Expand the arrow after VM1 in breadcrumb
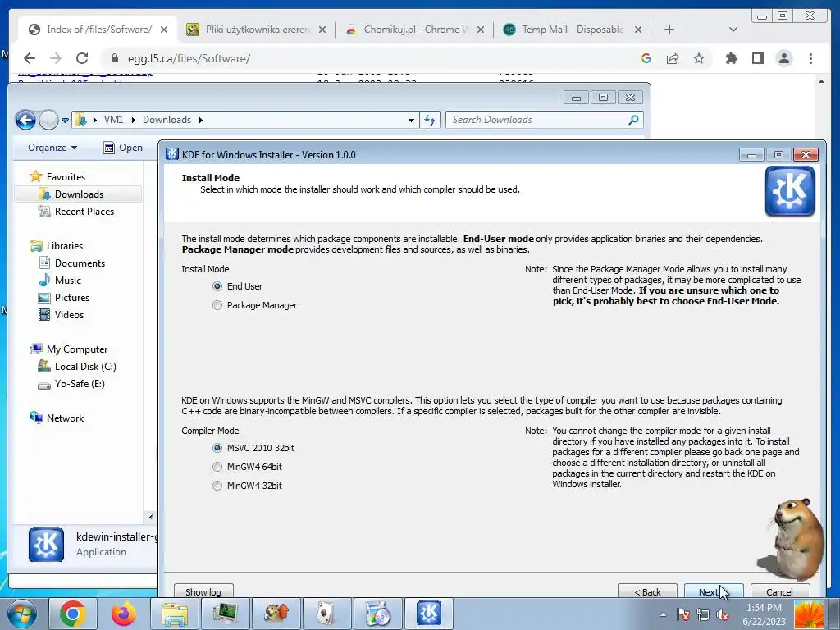This screenshot has height=630, width=840. point(134,120)
